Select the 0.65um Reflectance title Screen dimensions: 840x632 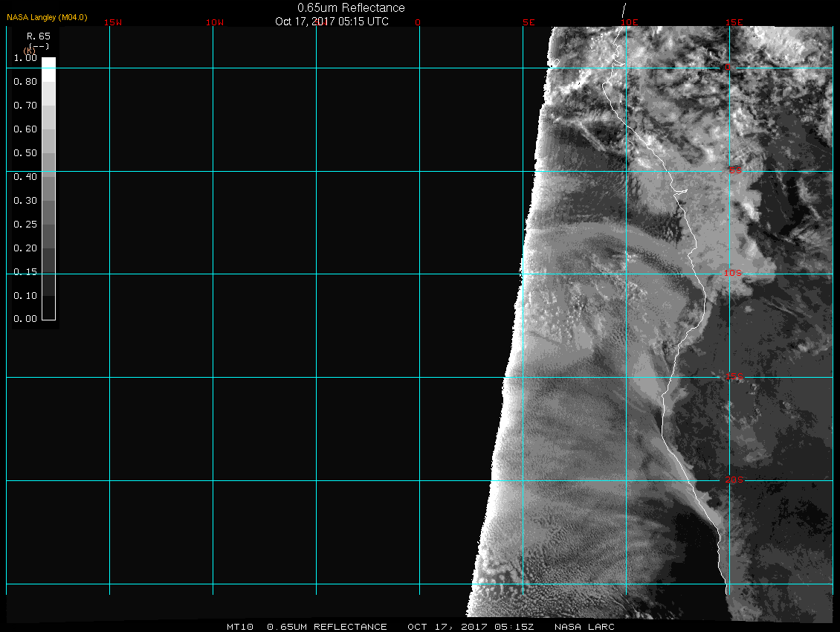pos(351,7)
